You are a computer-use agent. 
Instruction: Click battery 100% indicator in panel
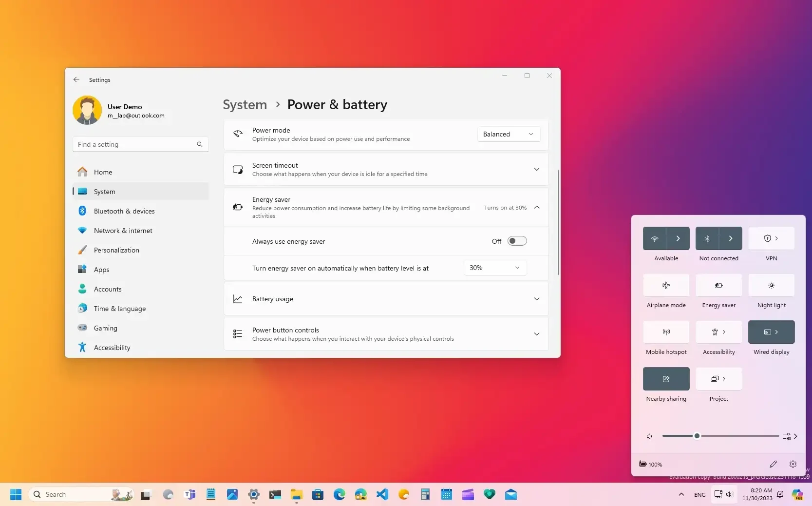651,464
